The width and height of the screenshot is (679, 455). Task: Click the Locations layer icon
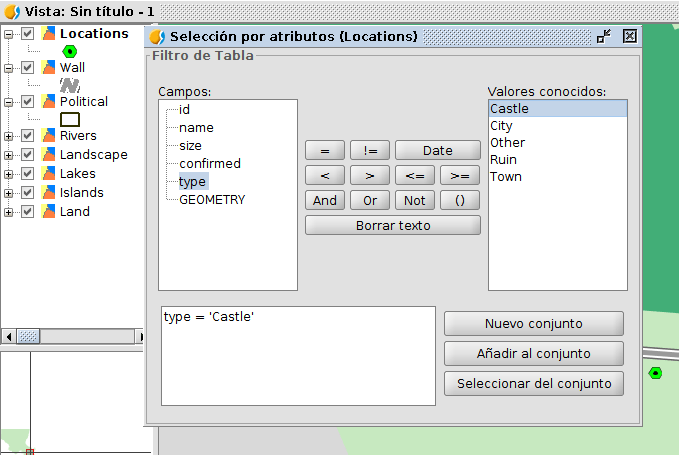(48, 34)
